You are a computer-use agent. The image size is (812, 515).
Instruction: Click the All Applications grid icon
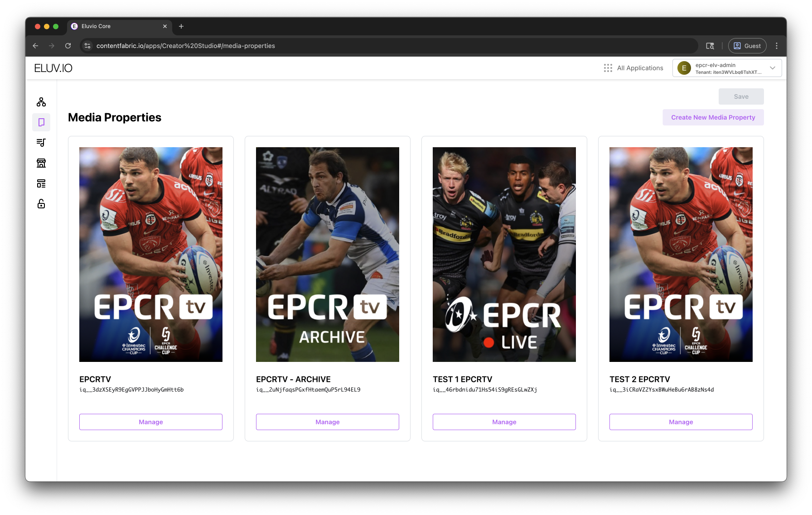(608, 68)
